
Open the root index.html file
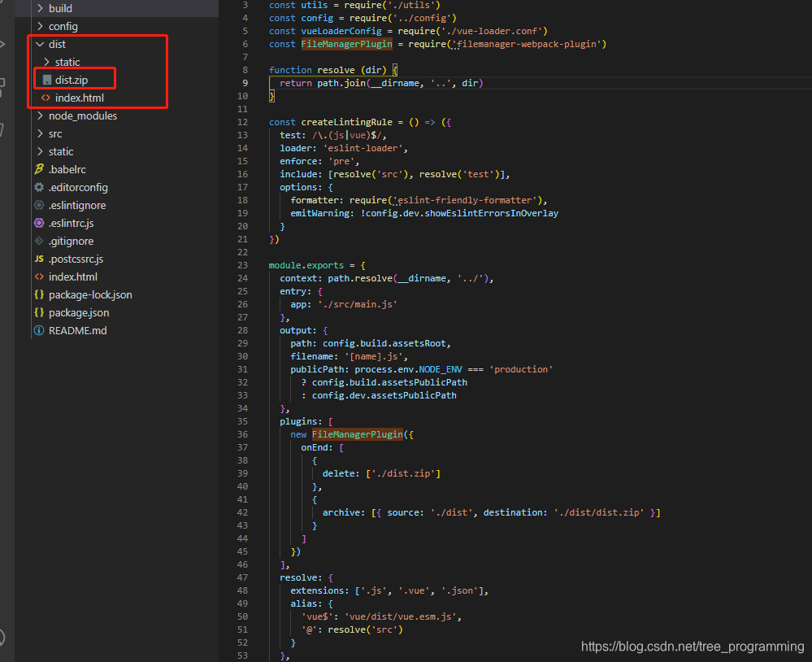coord(73,277)
